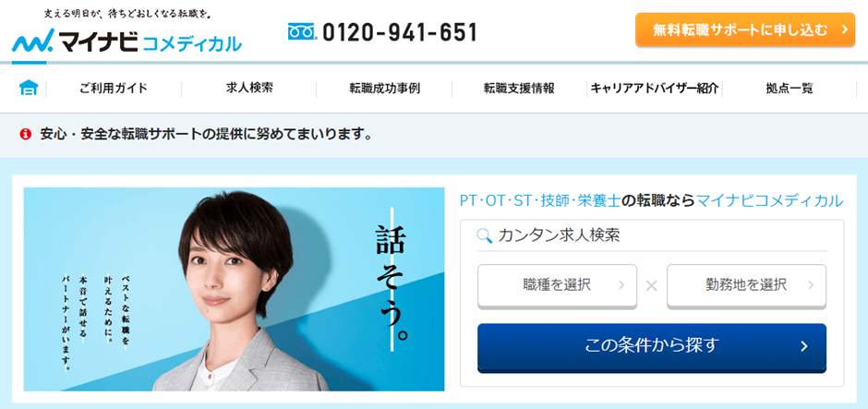Open the 職種を選択 selector

[557, 285]
